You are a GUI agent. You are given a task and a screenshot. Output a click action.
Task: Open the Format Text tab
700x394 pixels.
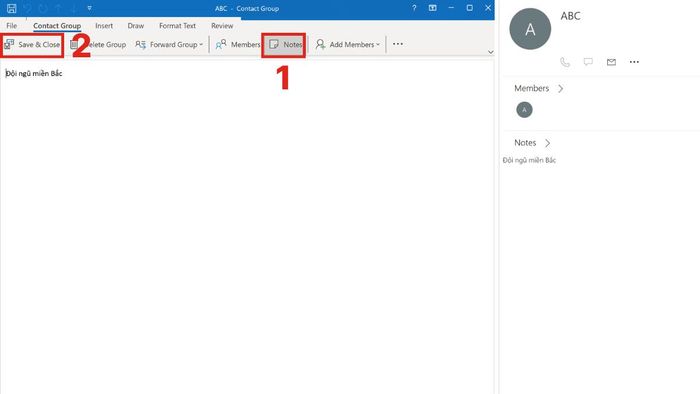pyautogui.click(x=177, y=26)
